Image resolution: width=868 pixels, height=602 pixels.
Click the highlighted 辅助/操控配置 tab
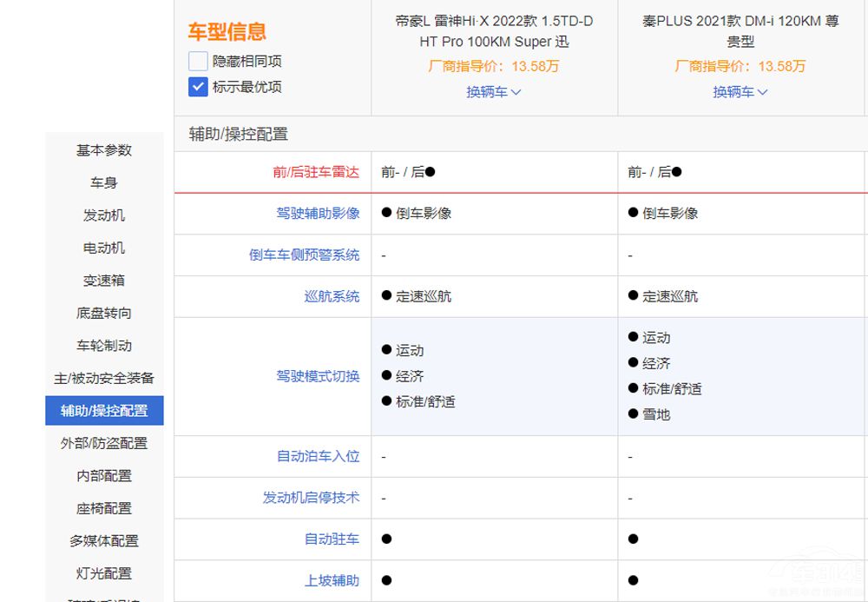pos(104,411)
